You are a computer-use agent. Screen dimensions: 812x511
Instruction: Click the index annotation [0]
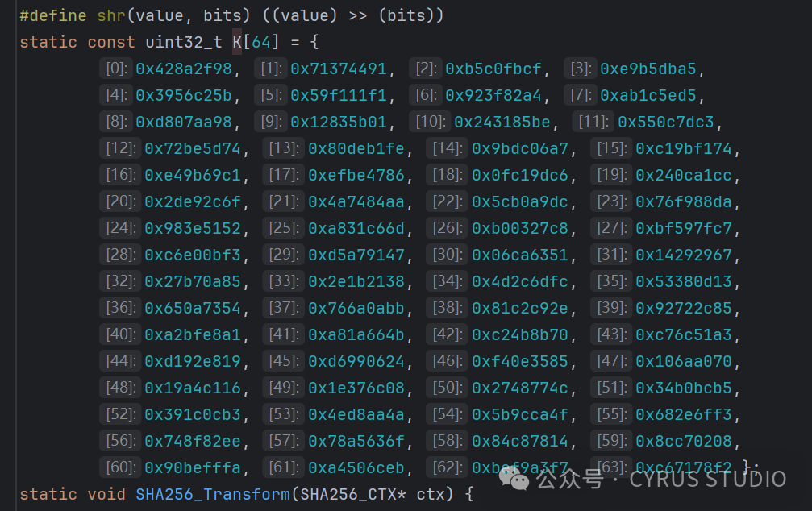(x=115, y=69)
